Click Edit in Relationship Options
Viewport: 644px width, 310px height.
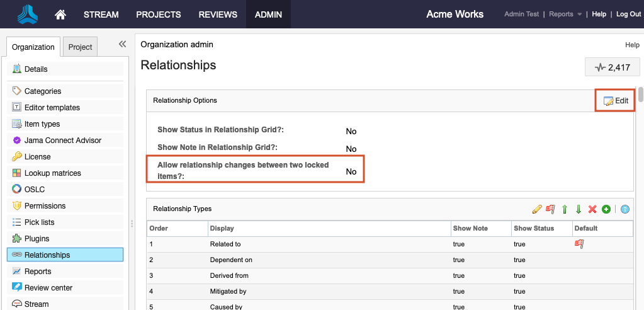616,101
